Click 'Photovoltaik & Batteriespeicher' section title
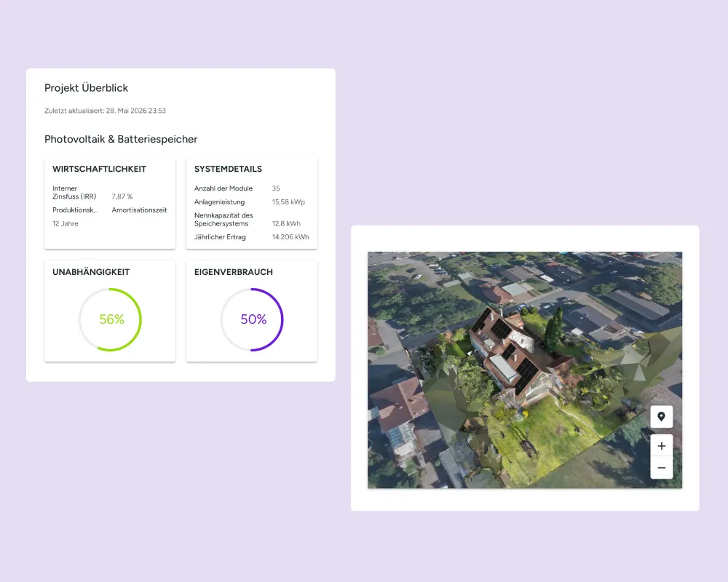 [x=121, y=139]
